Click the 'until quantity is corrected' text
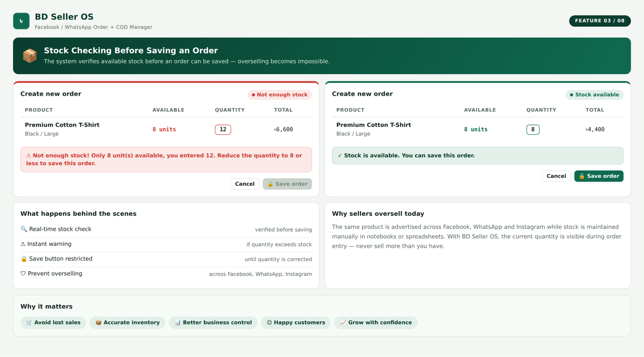644x357 pixels. pos(278,259)
